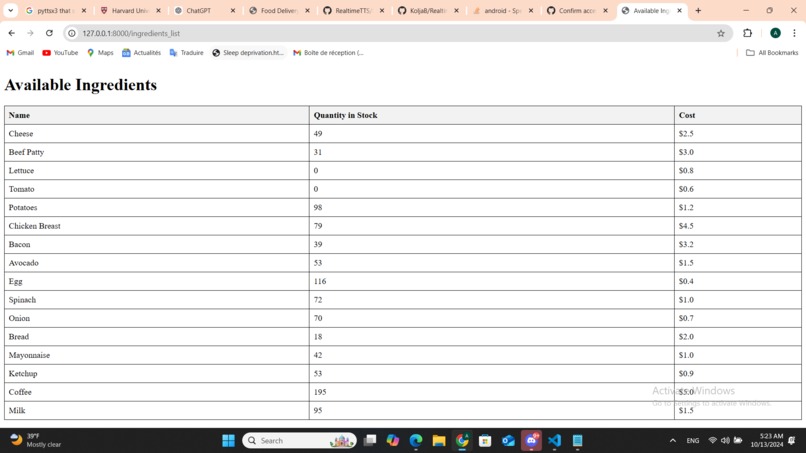Go back to the previous page
The height and width of the screenshot is (453, 806).
click(x=11, y=33)
